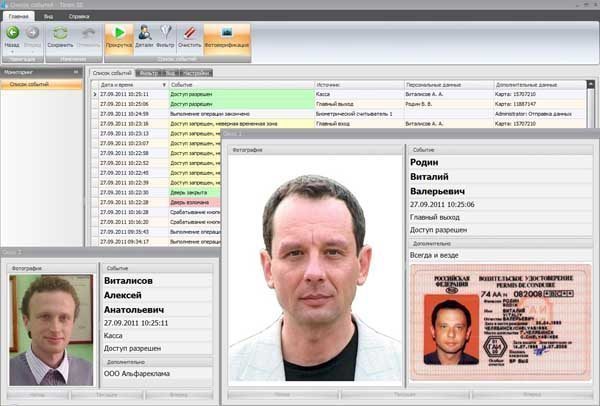Click the Отменить undo icon
Screen dimensions: 600x406
click(x=86, y=34)
